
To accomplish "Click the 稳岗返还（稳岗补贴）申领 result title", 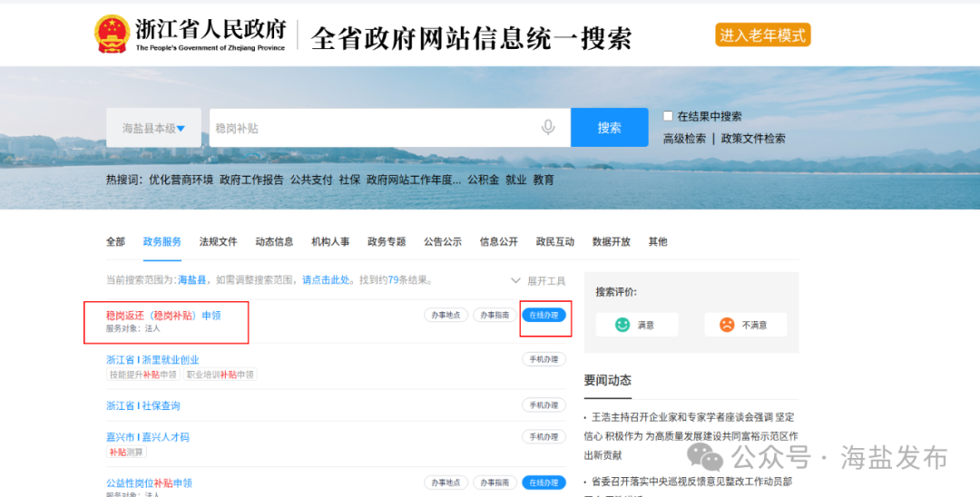I will pyautogui.click(x=163, y=316).
